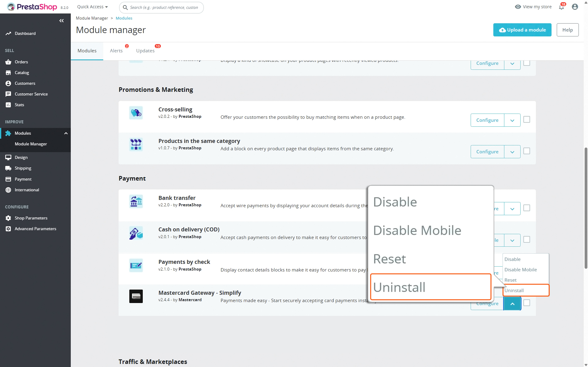This screenshot has height=367, width=588.
Task: Open actions arrow on the topmost module row
Action: tap(512, 64)
